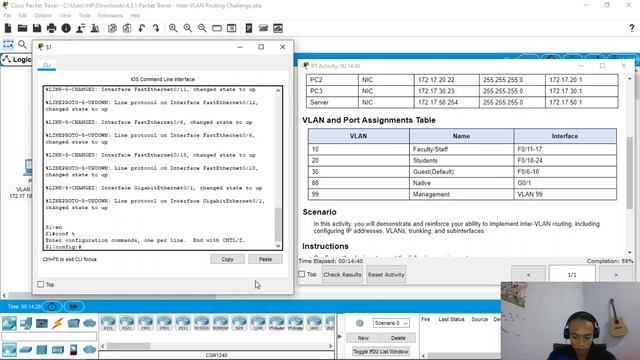Undo last action in toolbar
Screen dimensions: 640x360
141,28
